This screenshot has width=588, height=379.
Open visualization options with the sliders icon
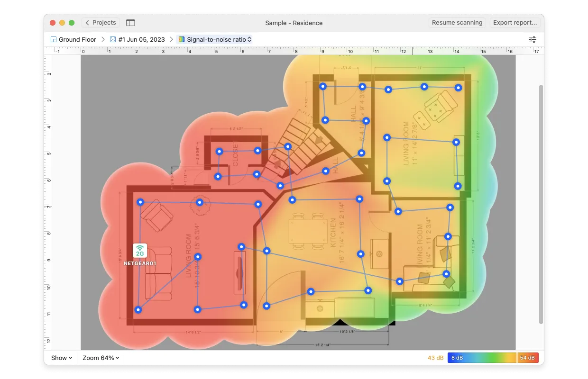click(x=532, y=39)
